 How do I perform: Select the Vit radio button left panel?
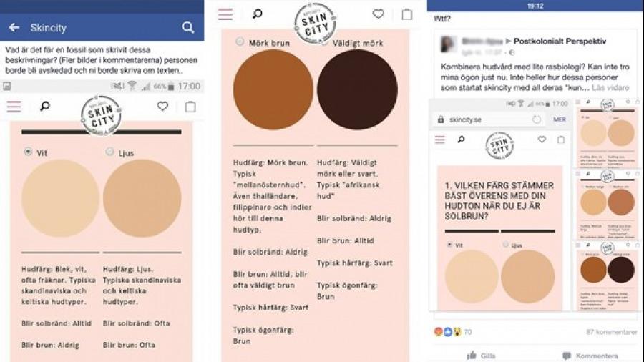pos(28,152)
